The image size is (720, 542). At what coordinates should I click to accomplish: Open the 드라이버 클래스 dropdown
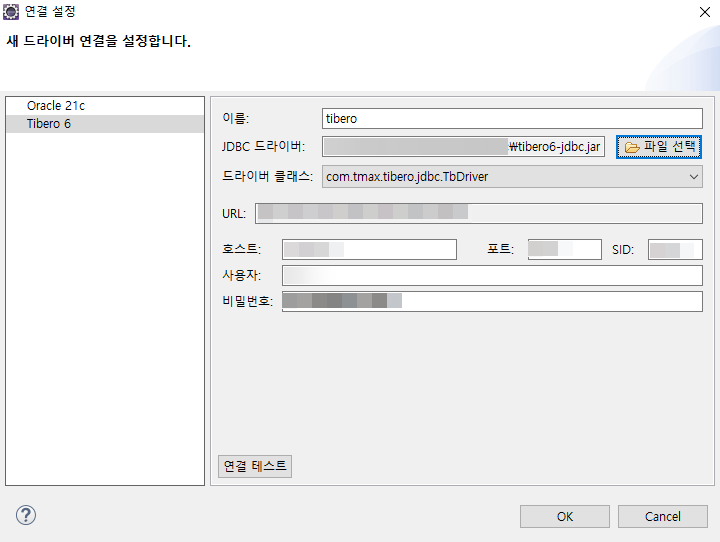click(x=512, y=176)
